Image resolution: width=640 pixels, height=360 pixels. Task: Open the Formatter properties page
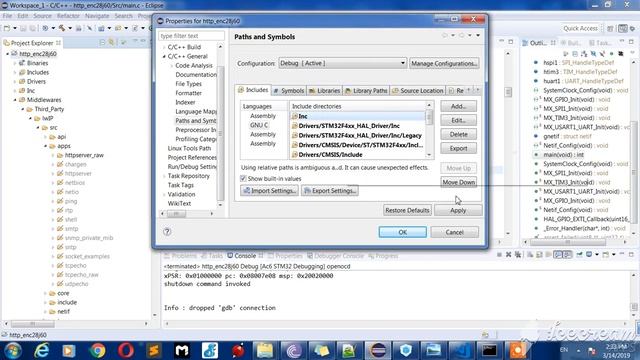coord(189,93)
